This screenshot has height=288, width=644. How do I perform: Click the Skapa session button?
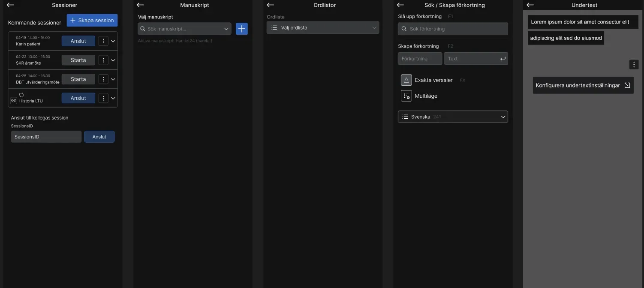point(92,21)
